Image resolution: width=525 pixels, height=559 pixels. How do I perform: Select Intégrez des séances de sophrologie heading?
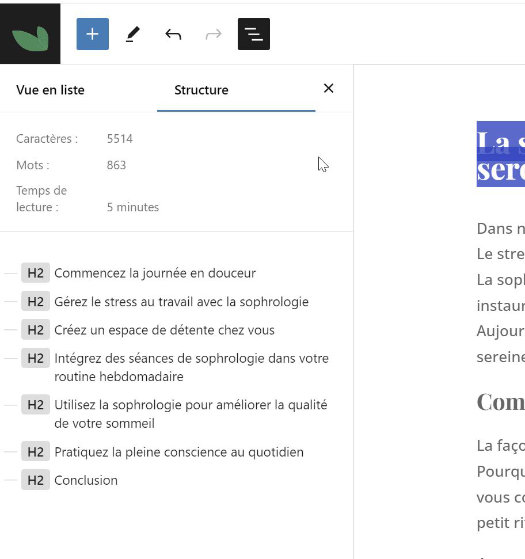pyautogui.click(x=191, y=367)
